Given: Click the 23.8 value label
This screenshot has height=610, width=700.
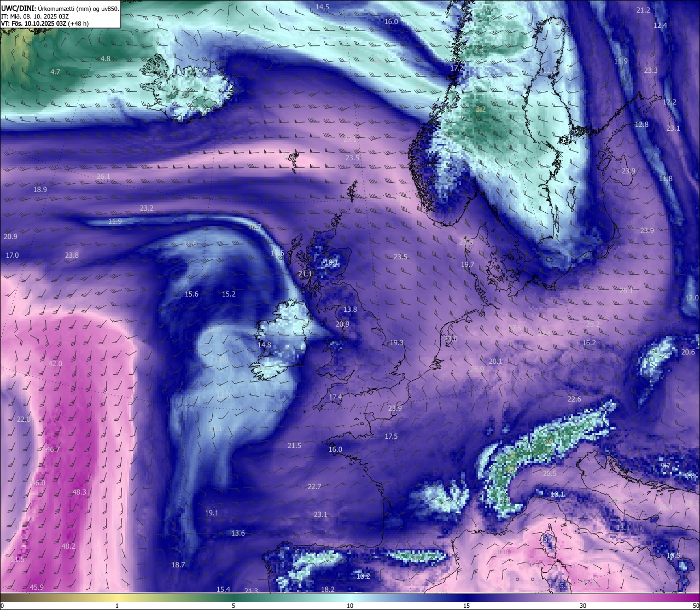Looking at the screenshot, I should click(72, 255).
